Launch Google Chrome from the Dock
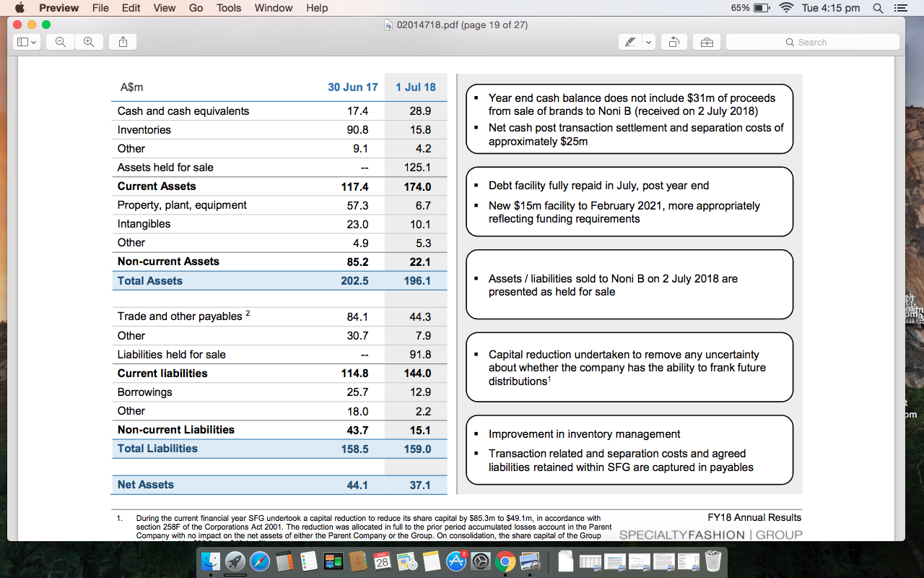This screenshot has width=924, height=578. (505, 561)
